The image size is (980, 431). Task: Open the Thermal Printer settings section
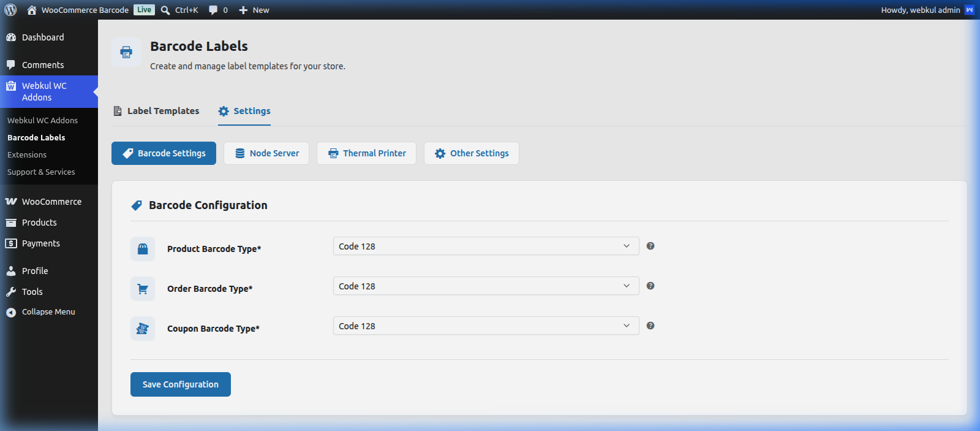pos(366,153)
